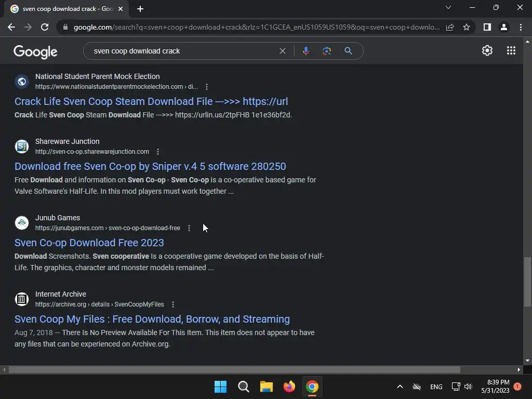This screenshot has width=532, height=399.
Task: Click the scroll down arrow
Action: coord(527,361)
